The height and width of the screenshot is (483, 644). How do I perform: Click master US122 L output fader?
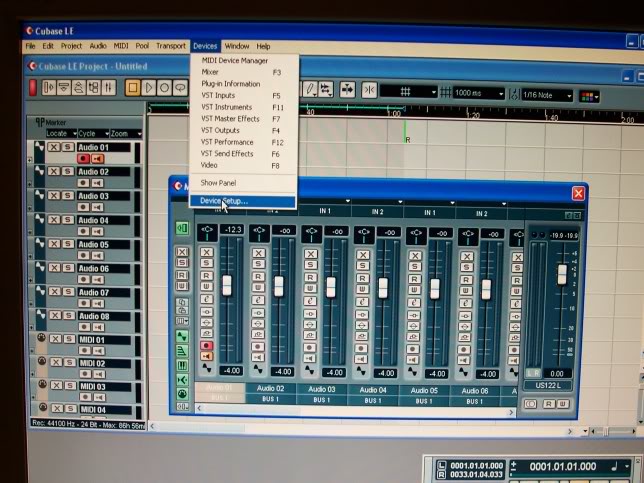point(562,274)
